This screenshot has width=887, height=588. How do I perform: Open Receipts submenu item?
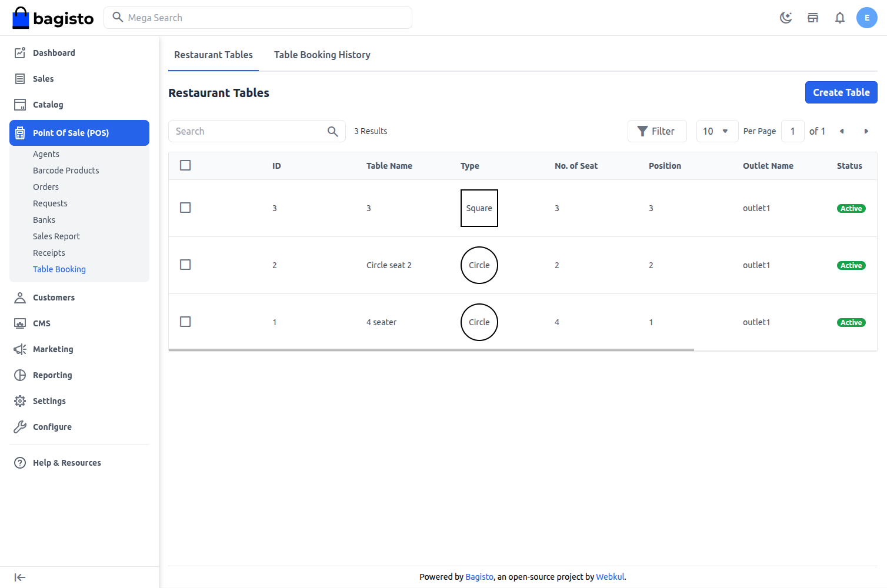pos(49,253)
